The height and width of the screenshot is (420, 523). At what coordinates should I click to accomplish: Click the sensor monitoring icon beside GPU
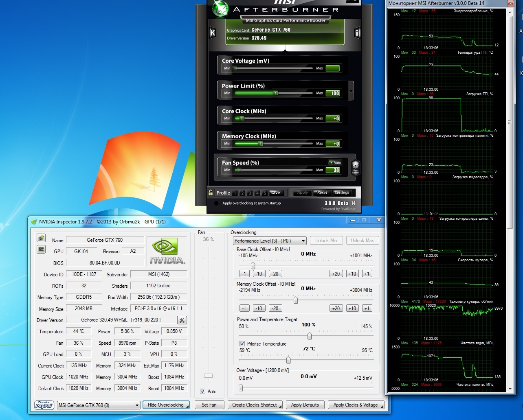pyautogui.click(x=41, y=249)
